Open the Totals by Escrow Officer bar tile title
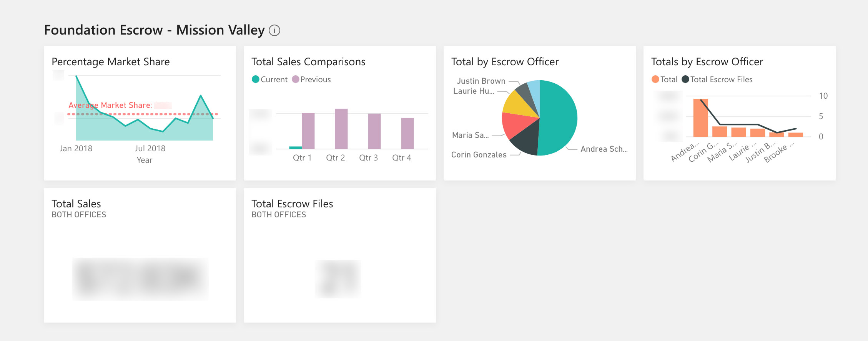Screen dimensions: 868x341 707,62
